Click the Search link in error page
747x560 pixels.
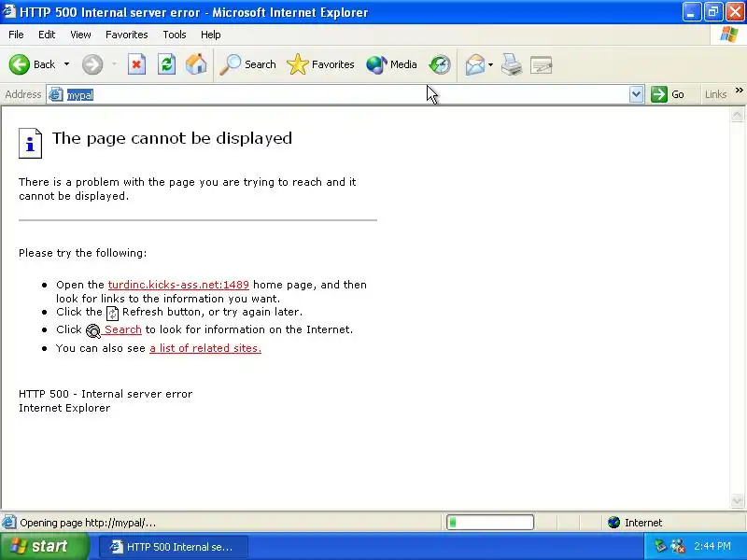tap(123, 329)
